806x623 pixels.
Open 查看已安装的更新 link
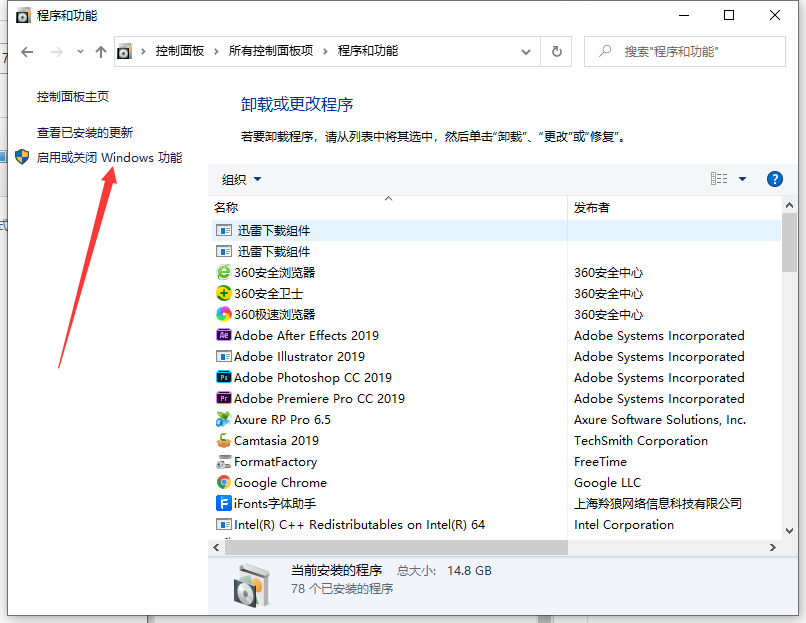85,132
